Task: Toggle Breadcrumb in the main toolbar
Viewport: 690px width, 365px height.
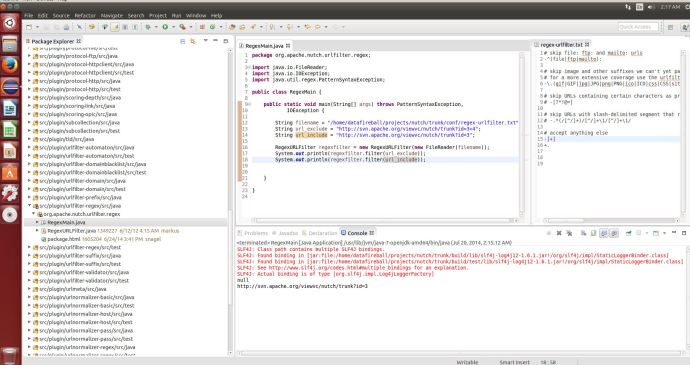Action: pyautogui.click(x=105, y=27)
